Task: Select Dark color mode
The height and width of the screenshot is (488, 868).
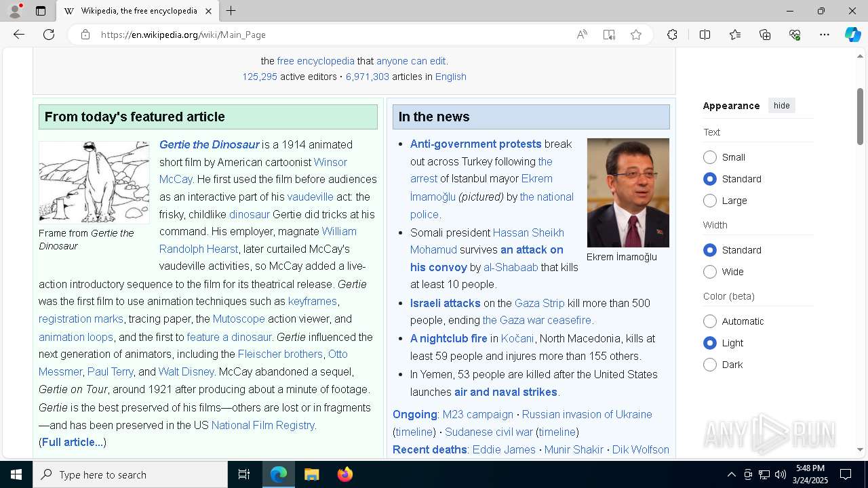Action: pyautogui.click(x=710, y=365)
